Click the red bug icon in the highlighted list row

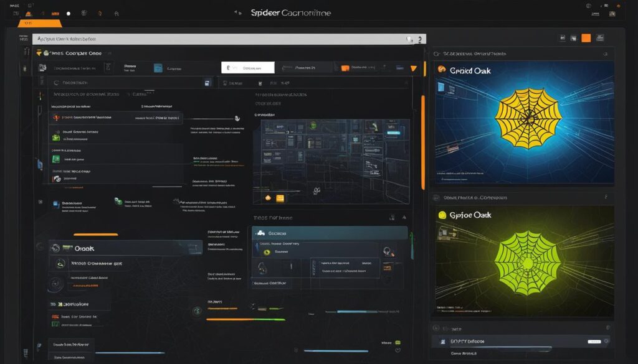[57, 118]
